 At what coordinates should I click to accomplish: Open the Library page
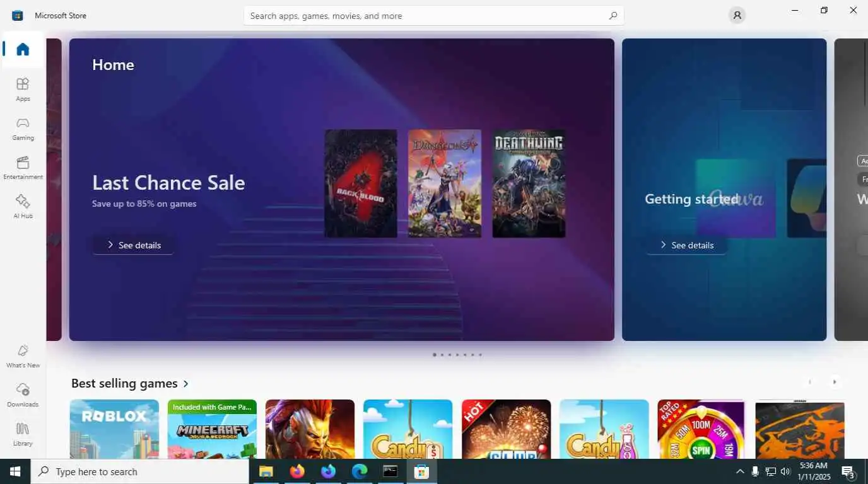tap(23, 434)
